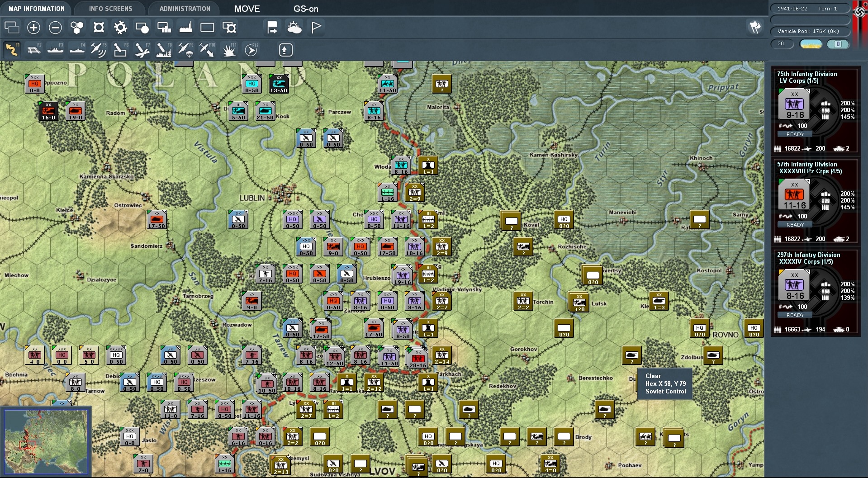Screen dimensions: 868x478
Task: Select Bomb city mode (F8) icon
Action: (164, 50)
